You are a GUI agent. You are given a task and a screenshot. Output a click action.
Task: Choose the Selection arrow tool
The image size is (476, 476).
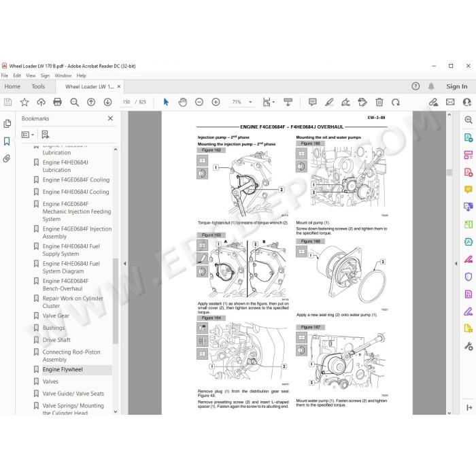(x=166, y=102)
